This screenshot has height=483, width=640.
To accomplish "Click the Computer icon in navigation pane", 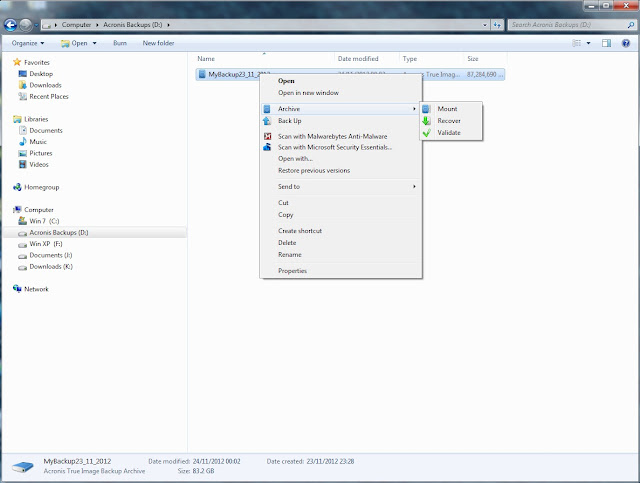I will 17,209.
